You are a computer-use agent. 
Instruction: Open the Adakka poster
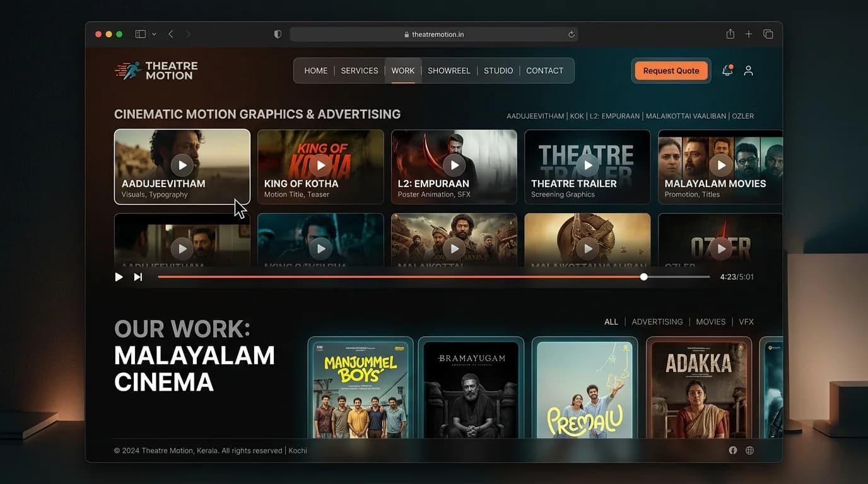pos(699,388)
